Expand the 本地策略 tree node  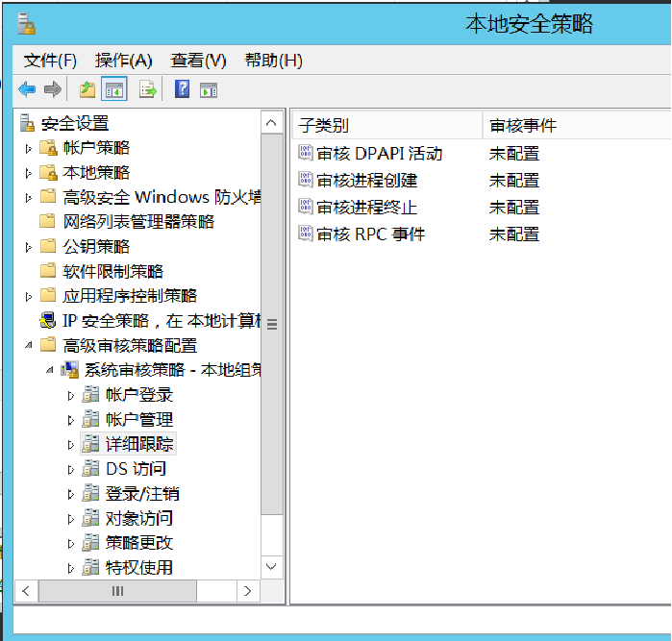pos(28,173)
